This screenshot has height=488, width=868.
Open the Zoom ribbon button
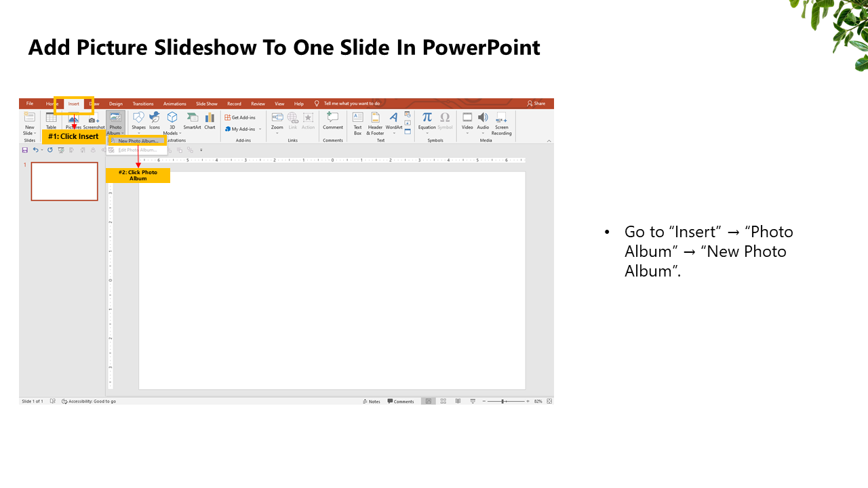tap(277, 123)
